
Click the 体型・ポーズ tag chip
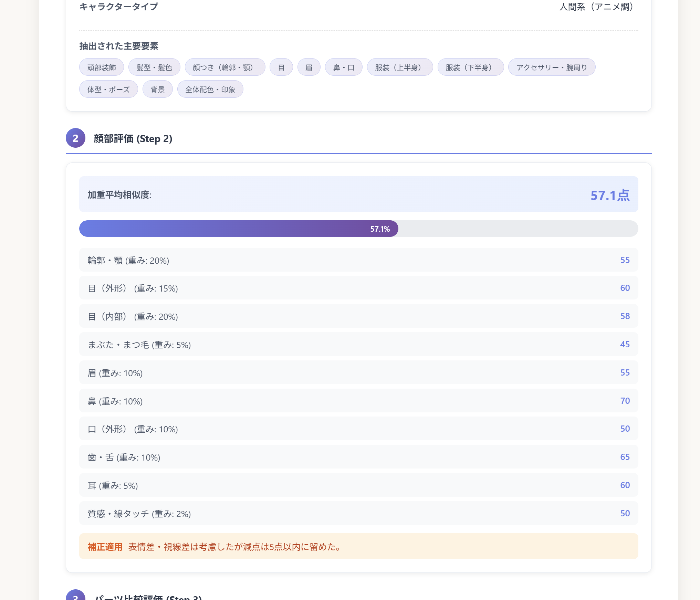tap(108, 90)
